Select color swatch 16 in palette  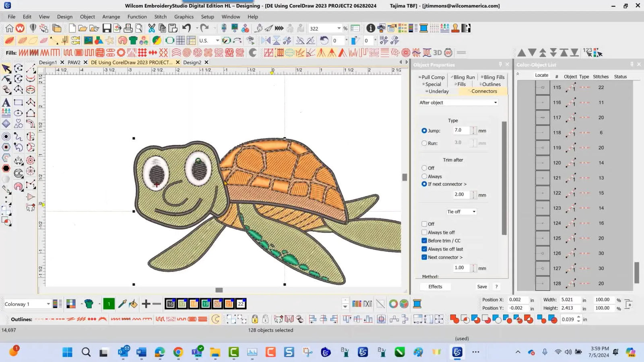coord(170,304)
